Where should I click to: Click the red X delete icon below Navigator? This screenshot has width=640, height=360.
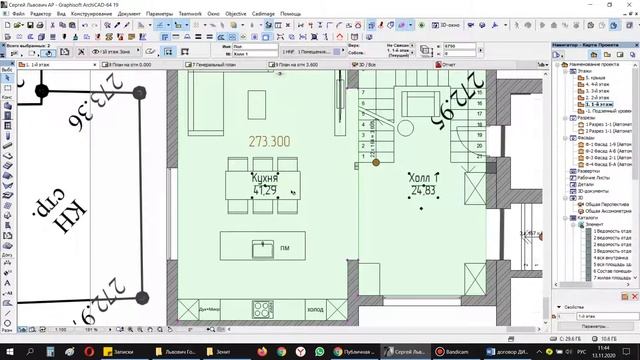coord(634,297)
